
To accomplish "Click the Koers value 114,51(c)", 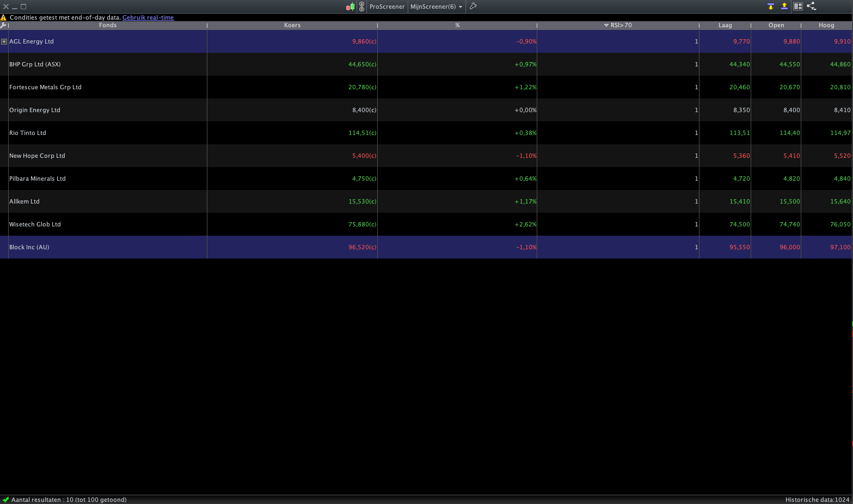I will coord(363,133).
